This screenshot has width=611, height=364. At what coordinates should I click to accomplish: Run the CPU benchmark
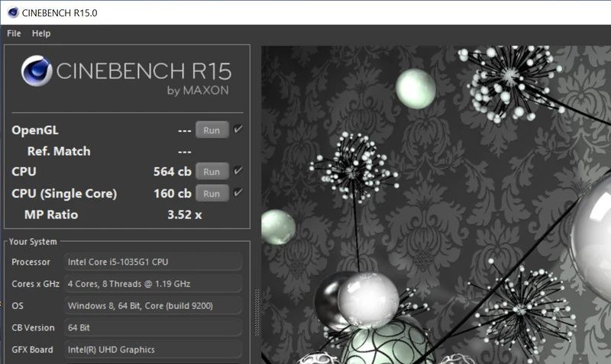tap(212, 172)
